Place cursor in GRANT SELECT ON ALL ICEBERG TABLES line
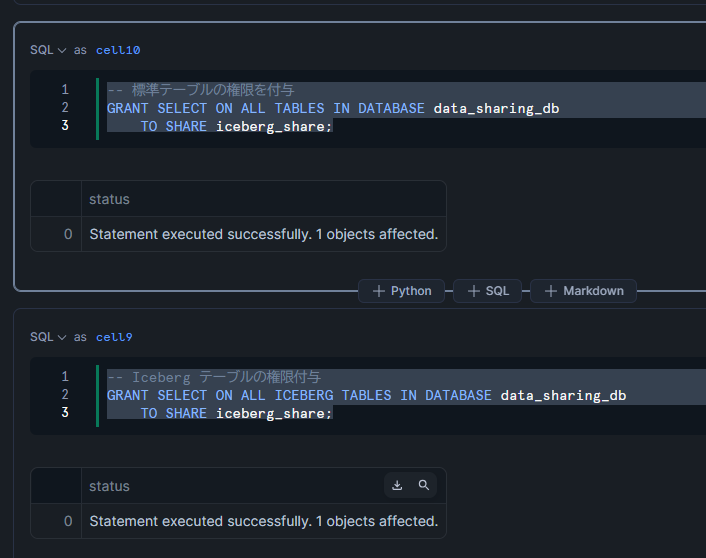 366,395
